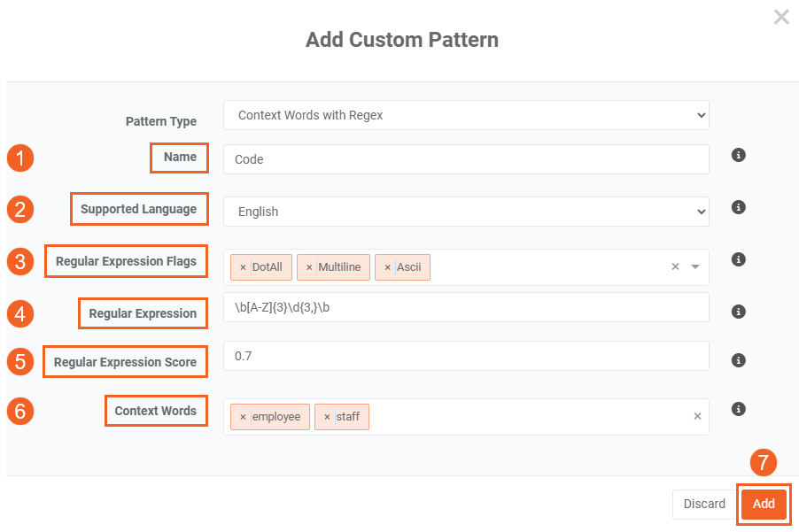The width and height of the screenshot is (799, 532).
Task: Open the Pattern Type dropdown
Action: [x=466, y=115]
